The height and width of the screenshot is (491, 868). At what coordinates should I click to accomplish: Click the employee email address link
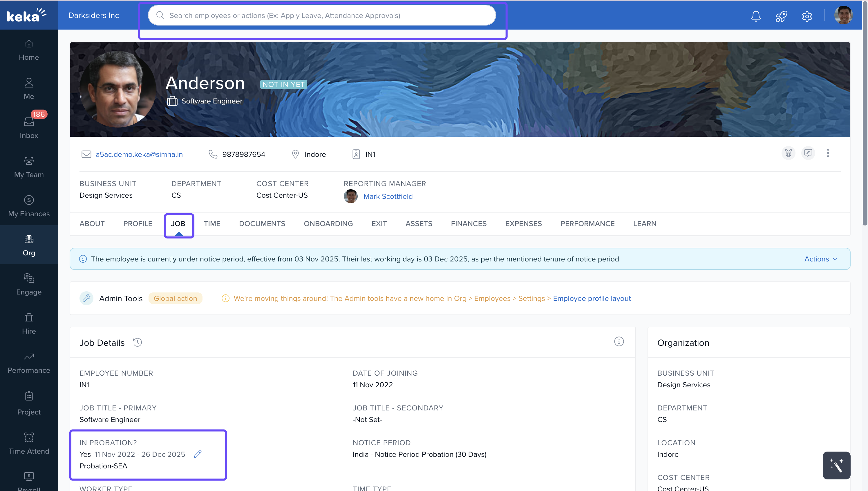tap(139, 154)
